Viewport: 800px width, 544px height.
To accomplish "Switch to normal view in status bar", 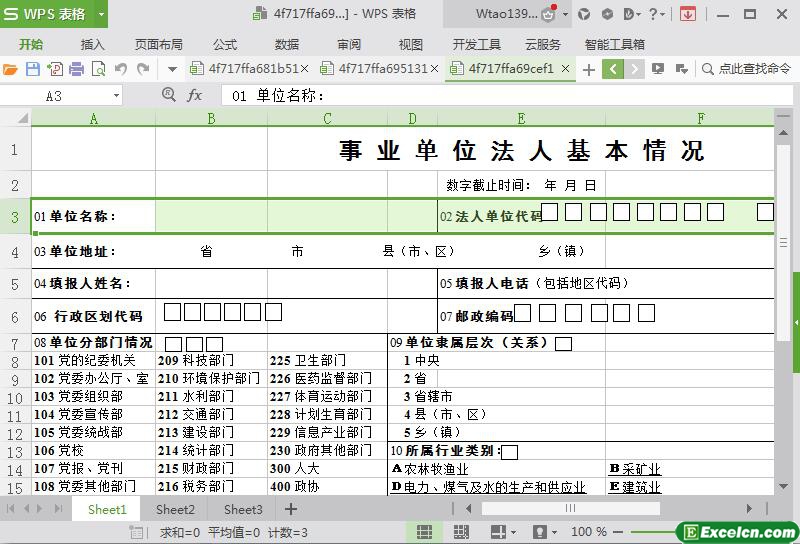I will click(x=424, y=532).
